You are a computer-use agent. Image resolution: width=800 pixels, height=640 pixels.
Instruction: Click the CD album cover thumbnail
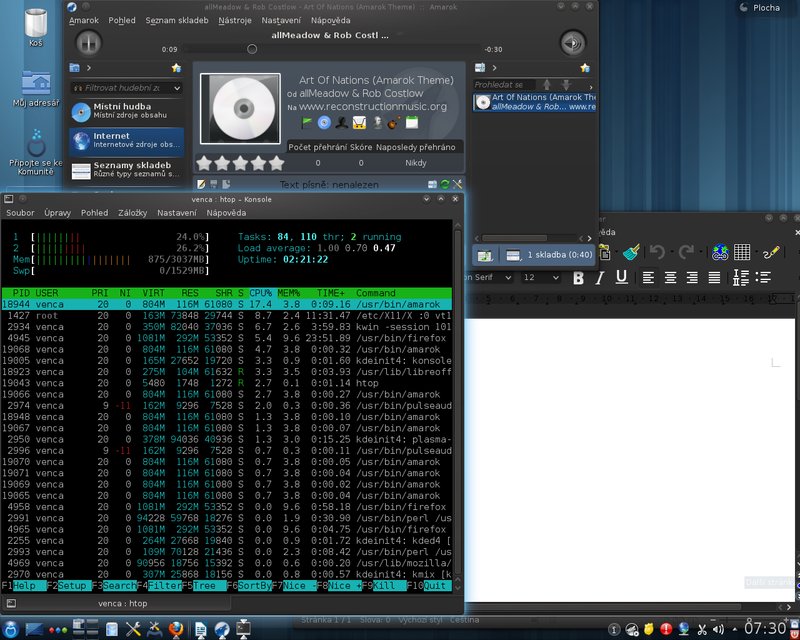[x=240, y=108]
